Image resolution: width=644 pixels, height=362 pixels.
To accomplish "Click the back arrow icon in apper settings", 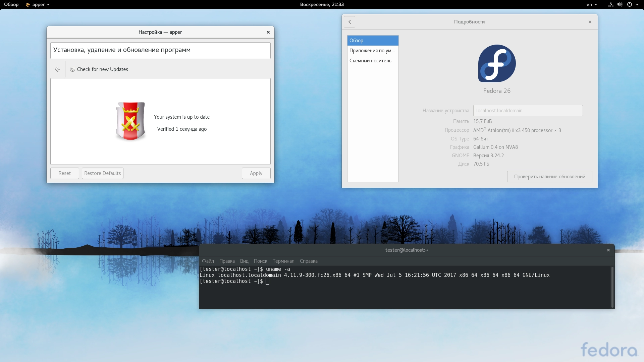I will point(57,69).
